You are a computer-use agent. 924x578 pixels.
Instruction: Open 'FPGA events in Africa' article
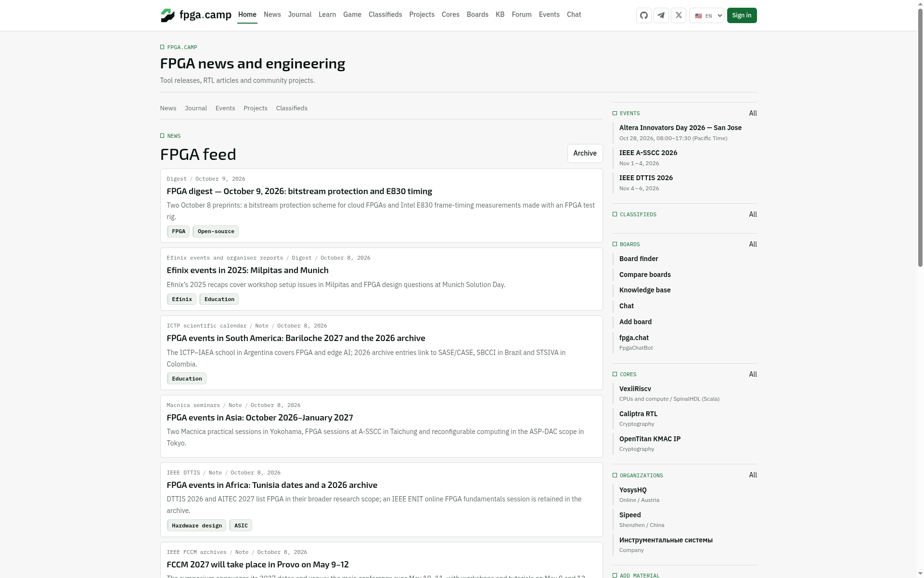(272, 485)
